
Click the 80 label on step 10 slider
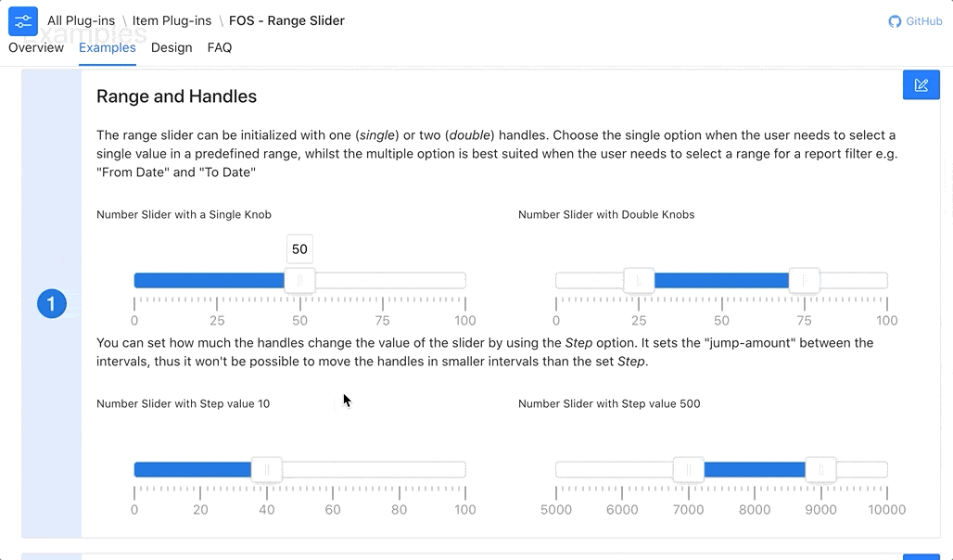[x=400, y=510]
